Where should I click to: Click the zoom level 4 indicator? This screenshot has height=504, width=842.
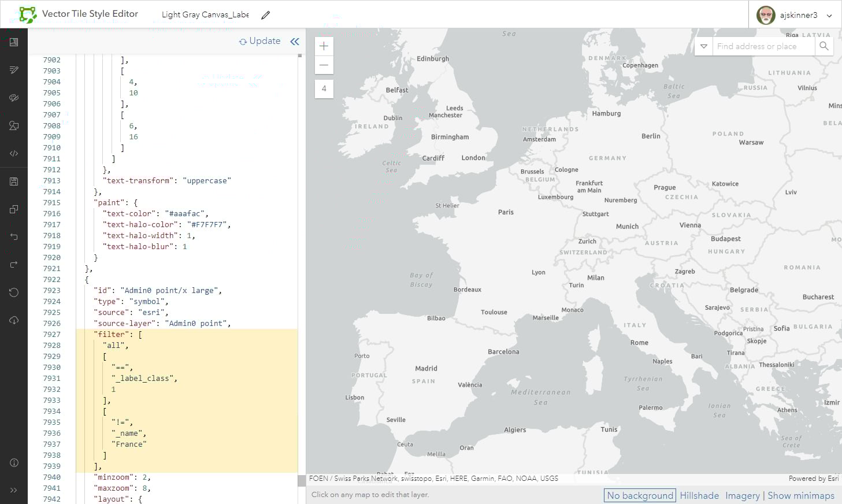point(324,88)
